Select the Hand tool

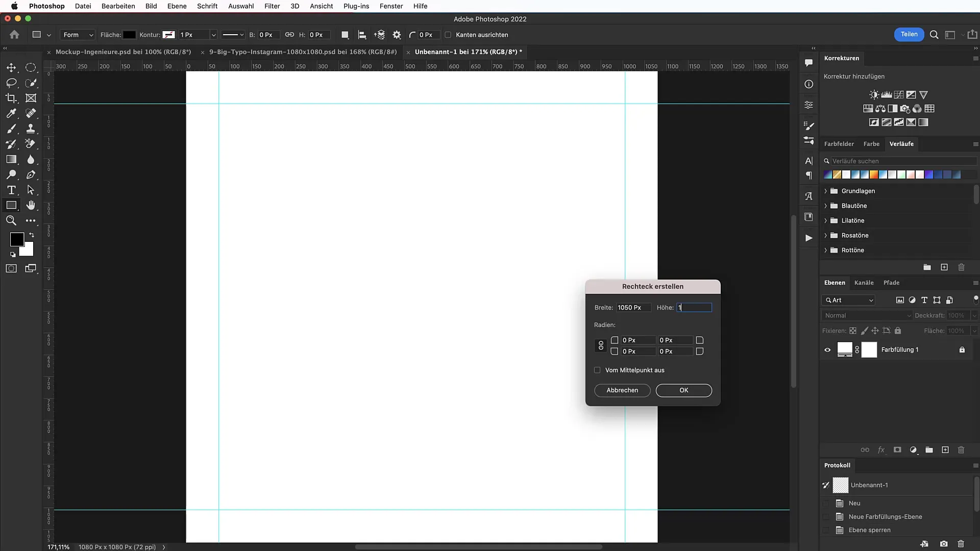point(31,206)
